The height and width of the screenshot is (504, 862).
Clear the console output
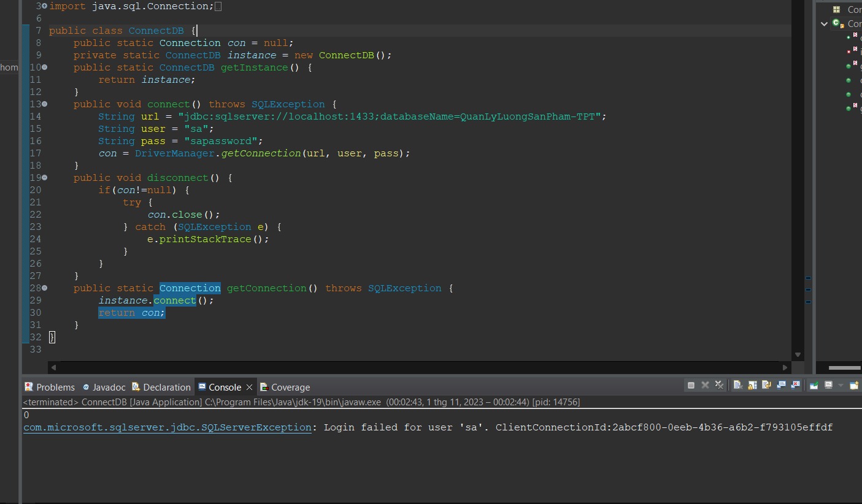point(738,386)
